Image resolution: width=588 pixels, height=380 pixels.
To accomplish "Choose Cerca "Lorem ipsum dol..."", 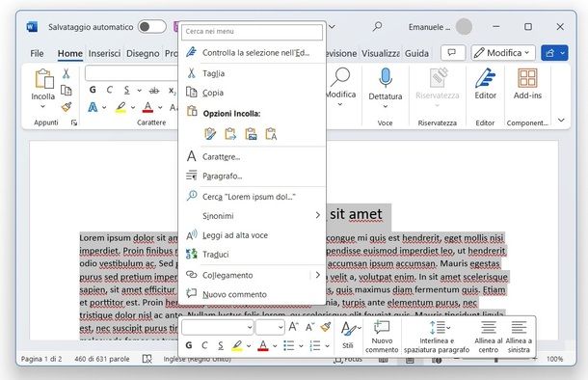I will point(252,196).
